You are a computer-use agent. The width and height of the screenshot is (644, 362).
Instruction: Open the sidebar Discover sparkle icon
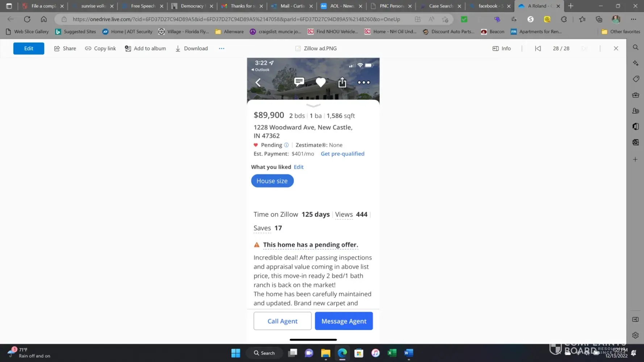(636, 63)
